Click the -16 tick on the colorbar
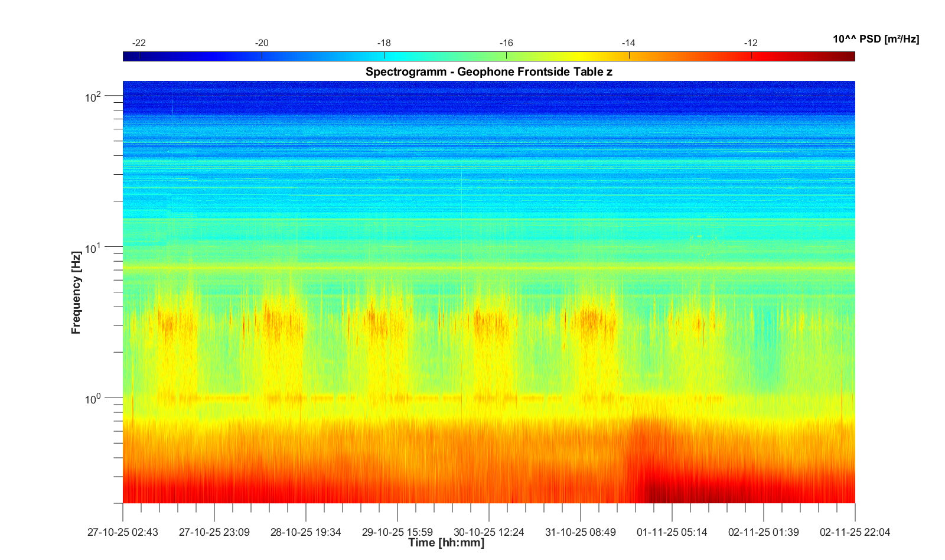This screenshot has height=560, width=945. (506, 43)
